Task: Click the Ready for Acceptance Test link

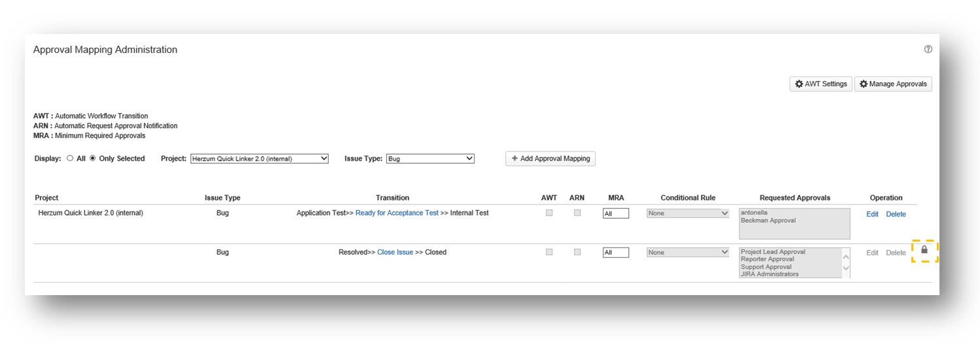Action: pyautogui.click(x=397, y=214)
